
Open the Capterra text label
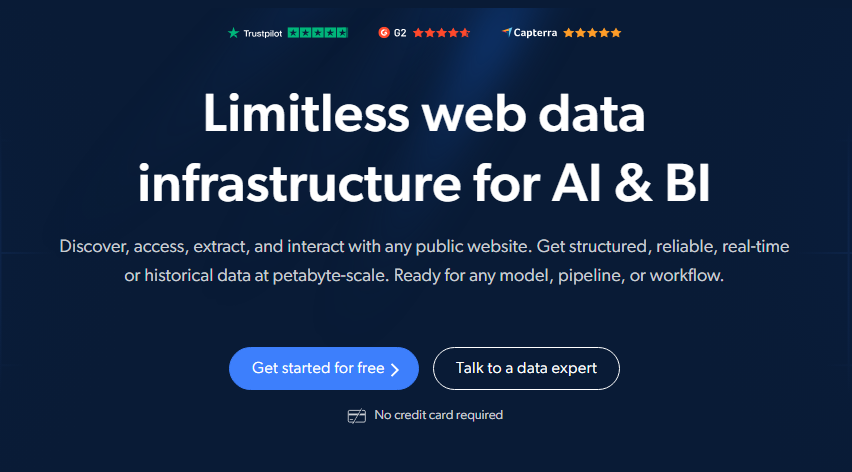coord(535,33)
